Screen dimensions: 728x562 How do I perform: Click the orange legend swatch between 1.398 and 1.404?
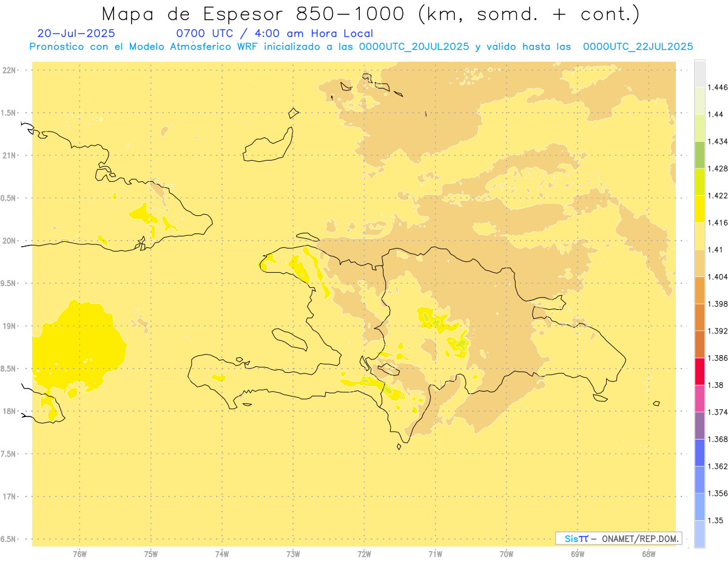(x=699, y=290)
